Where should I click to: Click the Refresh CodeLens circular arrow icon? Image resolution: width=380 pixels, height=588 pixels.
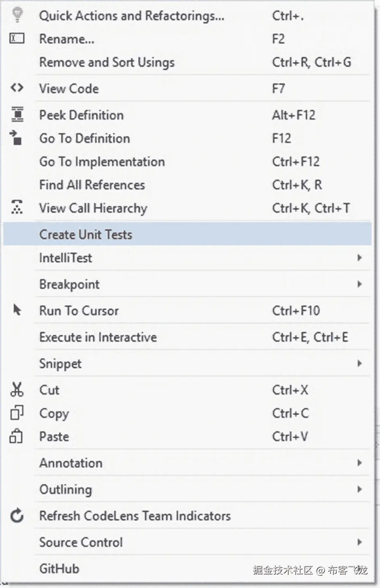pyautogui.click(x=17, y=516)
